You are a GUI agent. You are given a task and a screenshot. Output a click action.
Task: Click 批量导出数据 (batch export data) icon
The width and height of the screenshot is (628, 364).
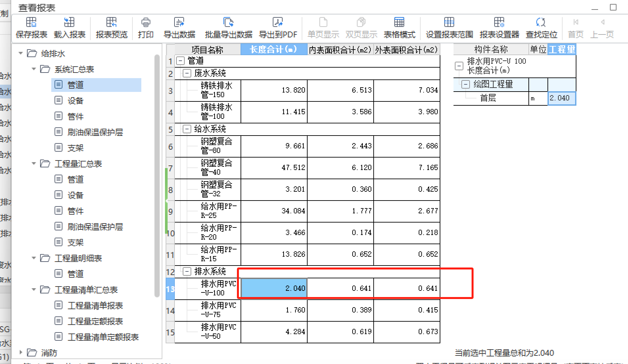228,22
